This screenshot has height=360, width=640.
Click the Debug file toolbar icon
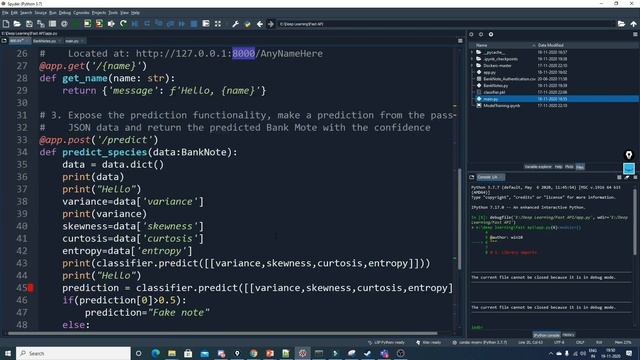pyautogui.click(x=135, y=24)
